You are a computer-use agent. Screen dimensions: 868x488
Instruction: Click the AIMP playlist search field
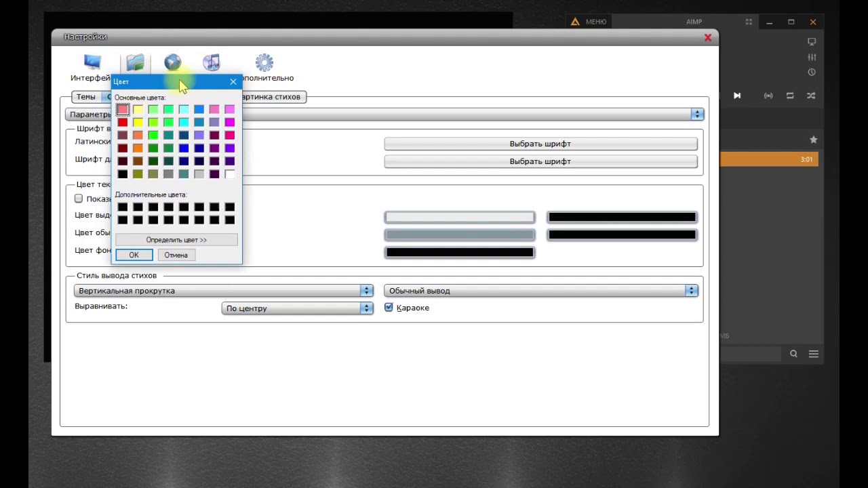point(750,354)
